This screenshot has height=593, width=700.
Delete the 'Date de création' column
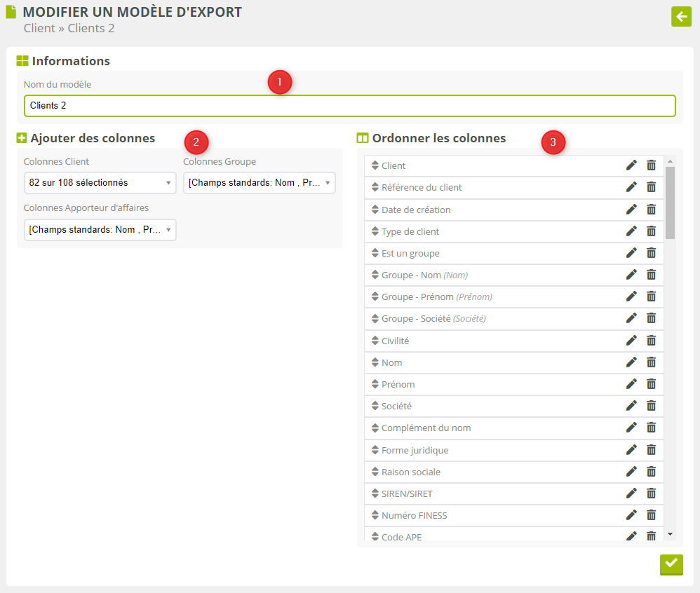(651, 209)
